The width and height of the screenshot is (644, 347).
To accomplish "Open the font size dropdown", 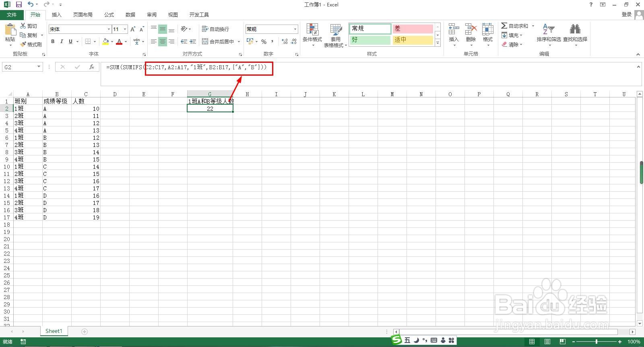I will coord(125,29).
